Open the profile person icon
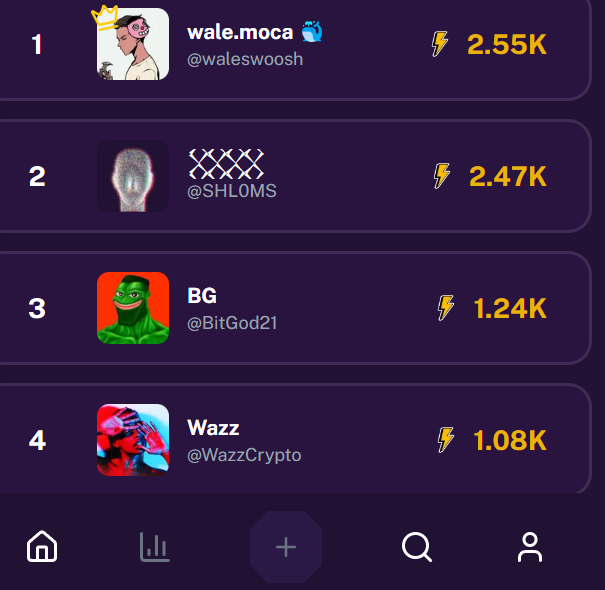The height and width of the screenshot is (590, 605). [x=530, y=547]
